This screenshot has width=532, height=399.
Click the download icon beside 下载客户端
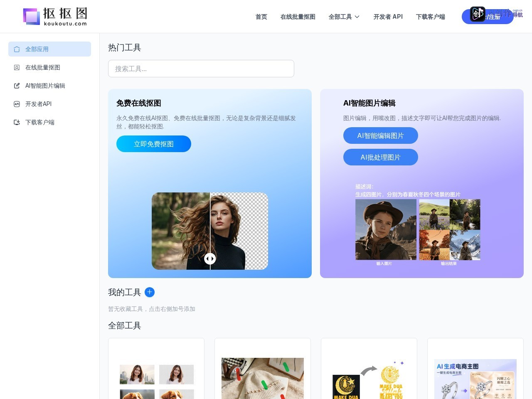click(x=17, y=122)
